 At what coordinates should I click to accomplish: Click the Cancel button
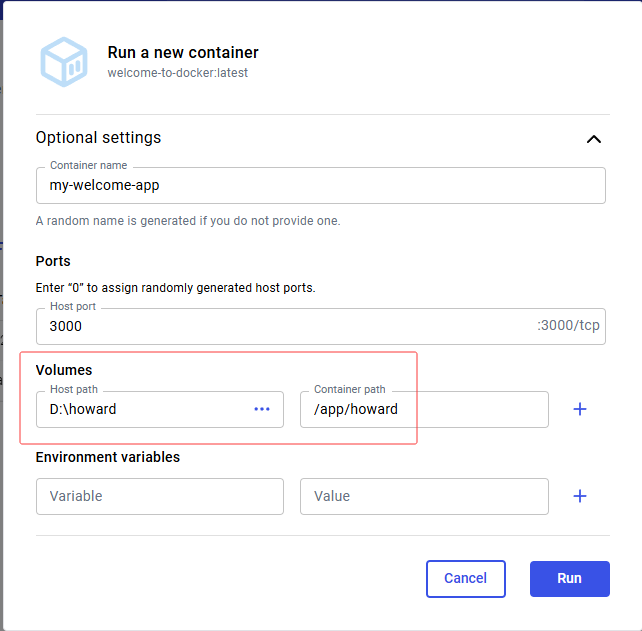(466, 579)
